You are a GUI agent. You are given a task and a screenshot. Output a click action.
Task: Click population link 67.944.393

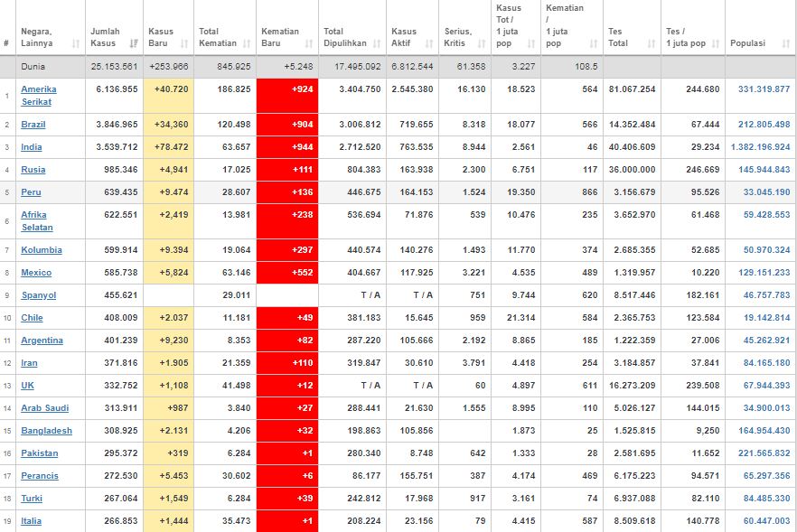pyautogui.click(x=766, y=386)
